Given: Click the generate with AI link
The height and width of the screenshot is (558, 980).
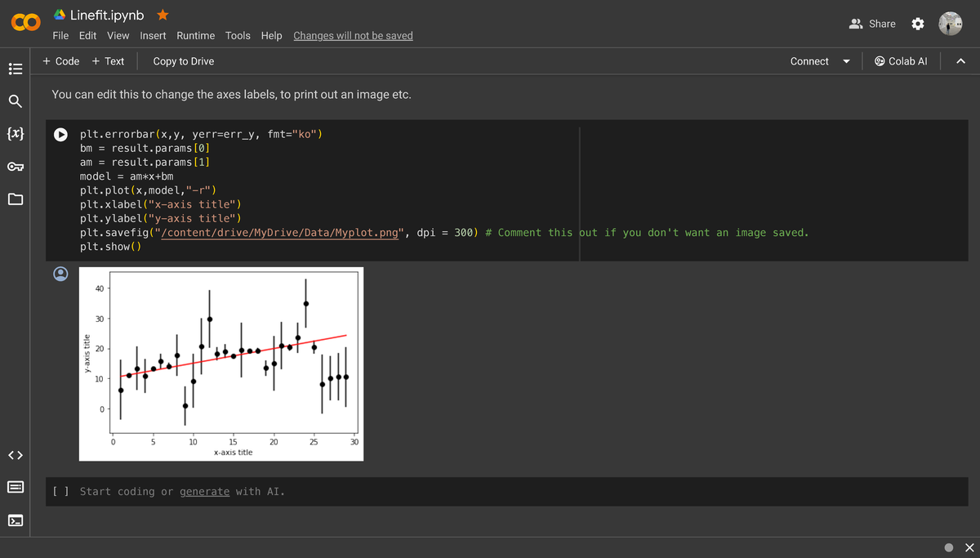Looking at the screenshot, I should (x=204, y=491).
